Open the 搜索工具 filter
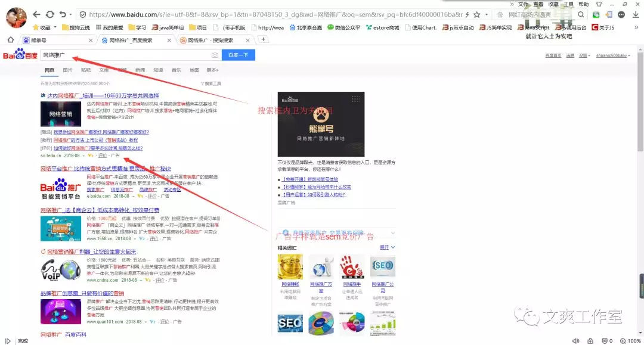Screen dimensions: 644x345 point(211,83)
